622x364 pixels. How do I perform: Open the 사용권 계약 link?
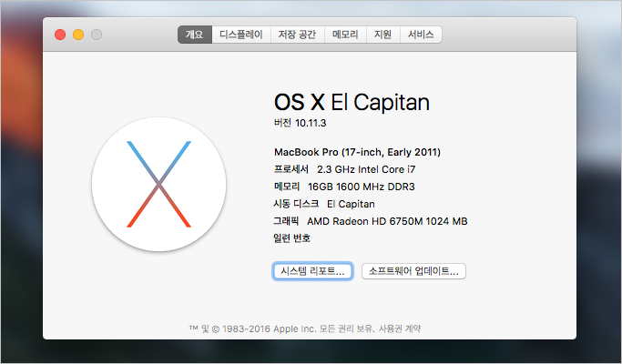(x=400, y=329)
